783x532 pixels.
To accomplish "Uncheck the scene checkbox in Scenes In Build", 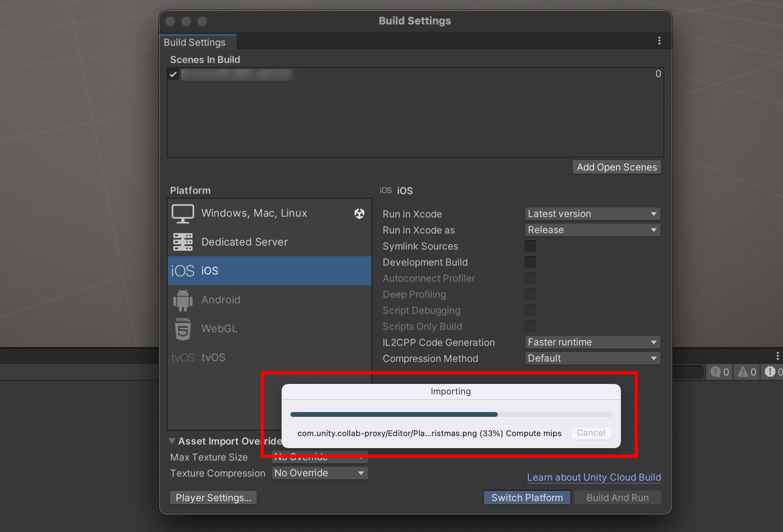I will [173, 74].
